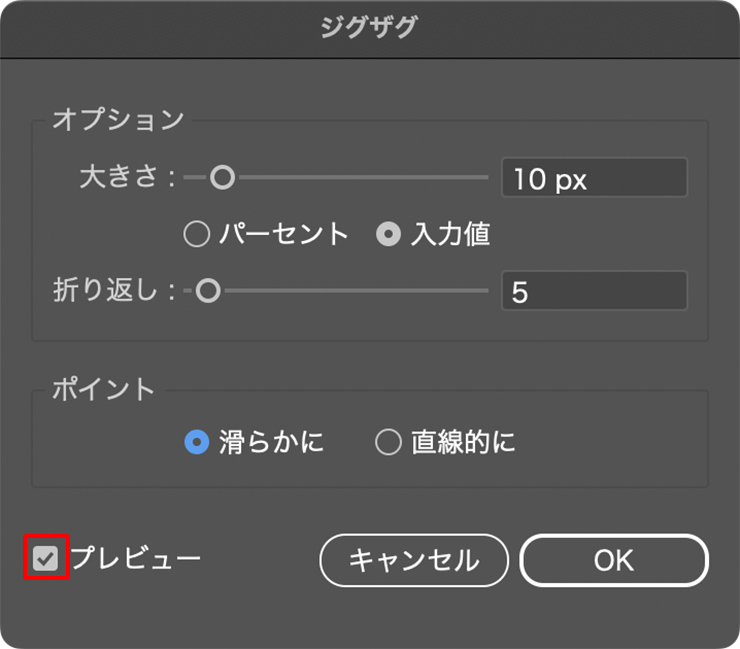Click the ポイント section heading

104,389
